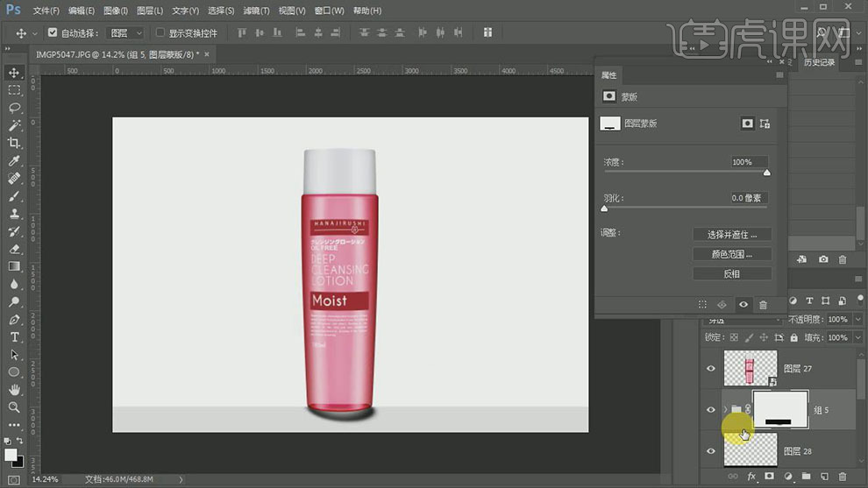The width and height of the screenshot is (868, 488).
Task: Click the 颜色范围 button
Action: tap(731, 254)
